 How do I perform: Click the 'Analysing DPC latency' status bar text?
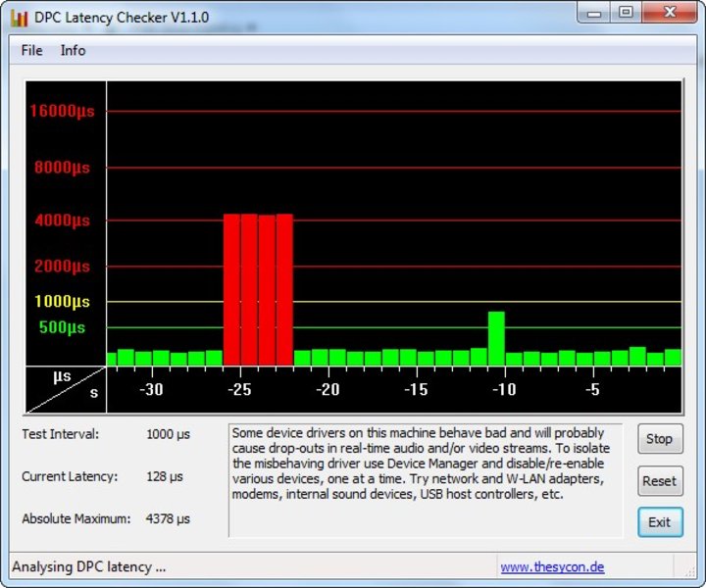pyautogui.click(x=88, y=566)
